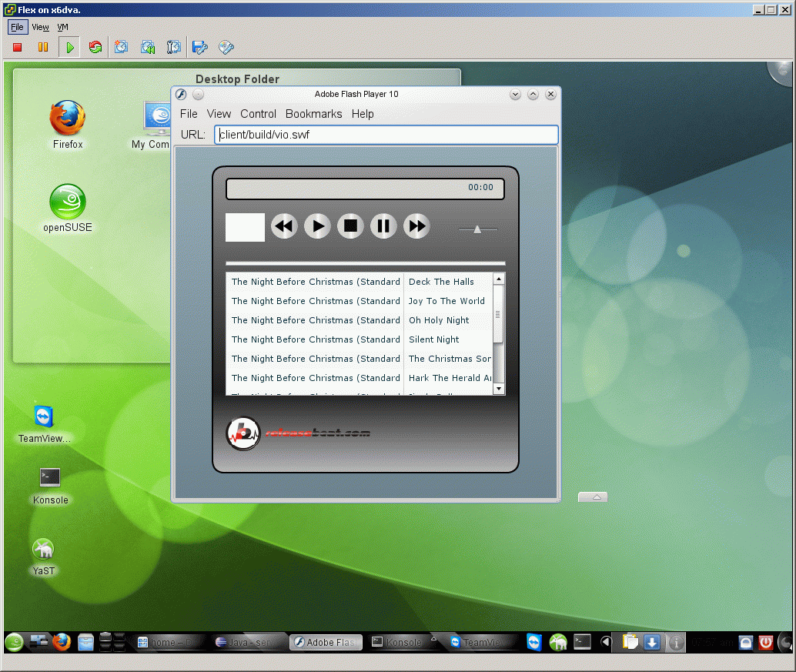
Task: Suspend the VM with the orange pause icon
Action: tap(43, 47)
